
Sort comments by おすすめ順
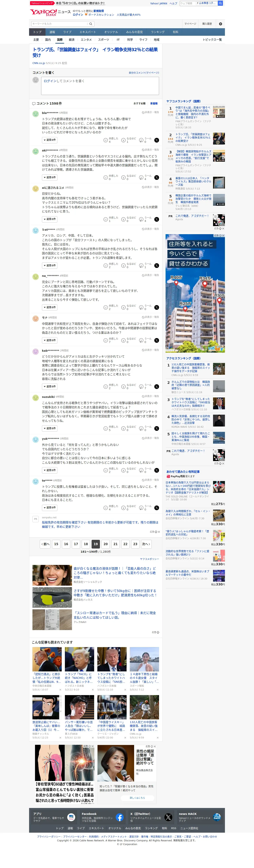pos(139,103)
